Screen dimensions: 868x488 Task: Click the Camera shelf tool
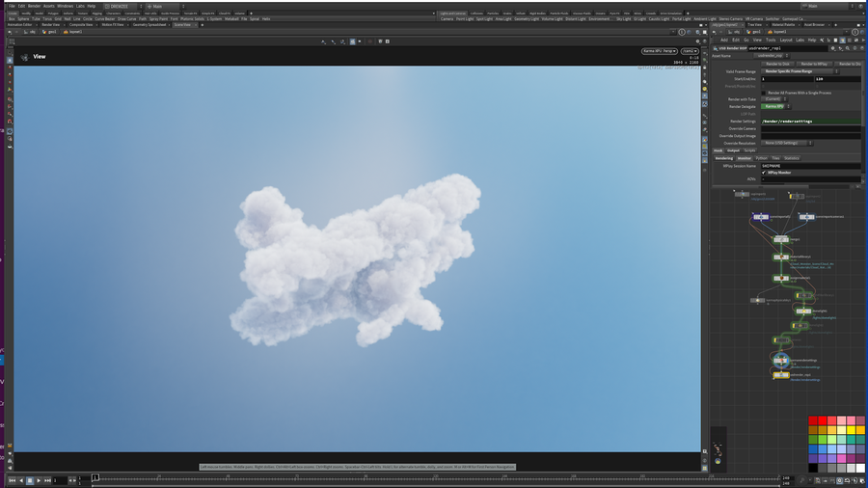point(447,19)
